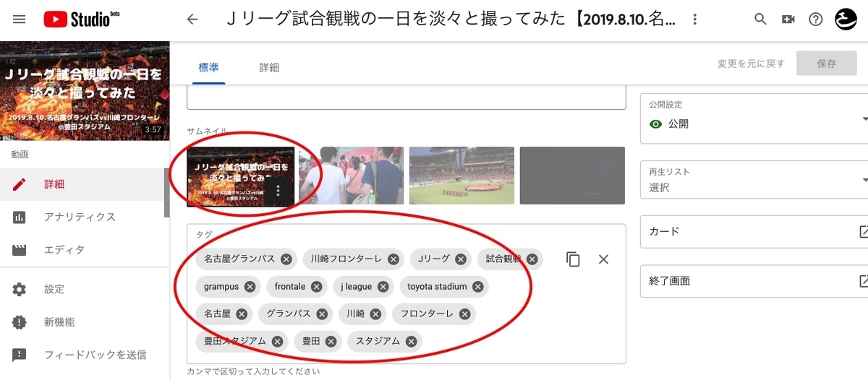Screen dimensions: 868x380
Task: Remove the 川崎 tag
Action: 375,314
